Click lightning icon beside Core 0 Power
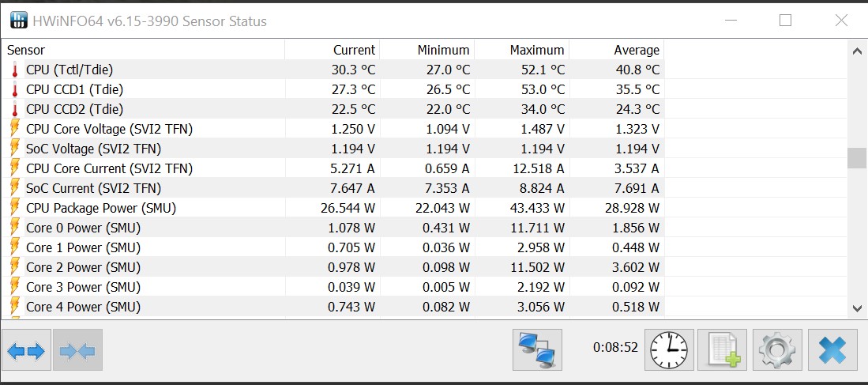Image resolution: width=868 pixels, height=385 pixels. pos(15,228)
